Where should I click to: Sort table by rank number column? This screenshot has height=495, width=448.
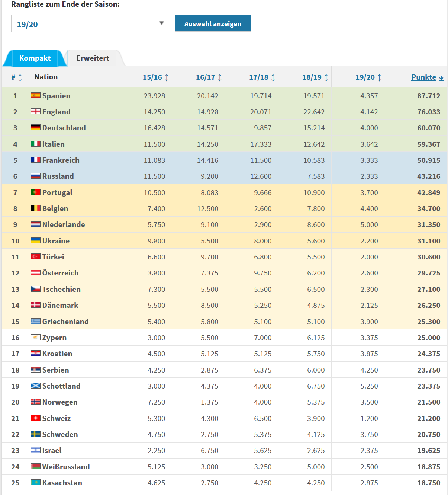click(16, 77)
